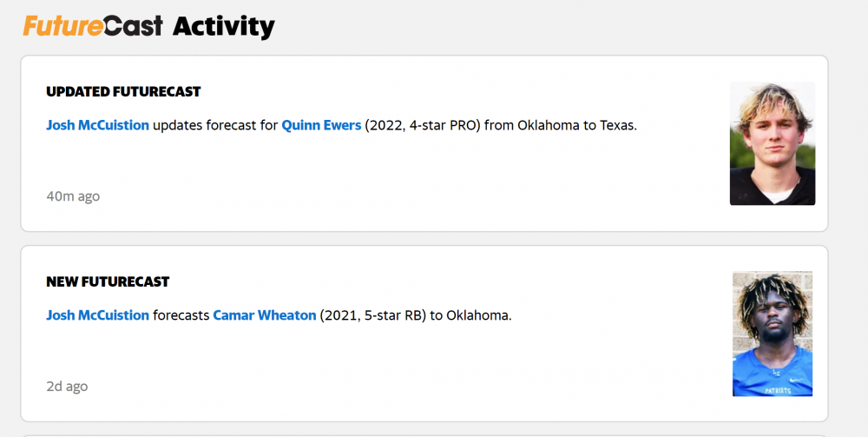The image size is (868, 437).
Task: Open Camar Wheaton player profile link
Action: coord(265,315)
